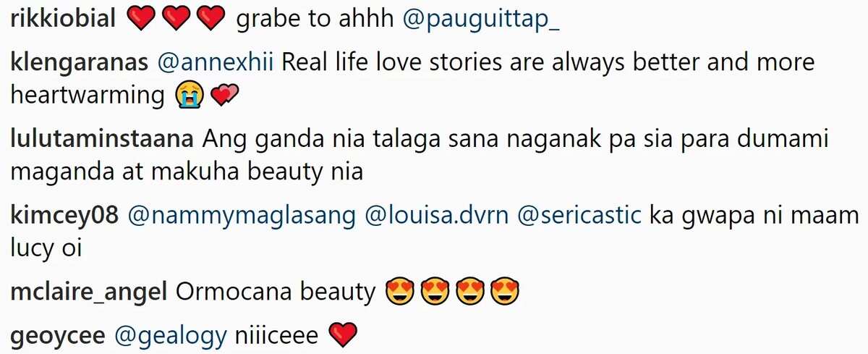Open the @annexhii mention
Screen dimensions: 868x354
(x=215, y=62)
